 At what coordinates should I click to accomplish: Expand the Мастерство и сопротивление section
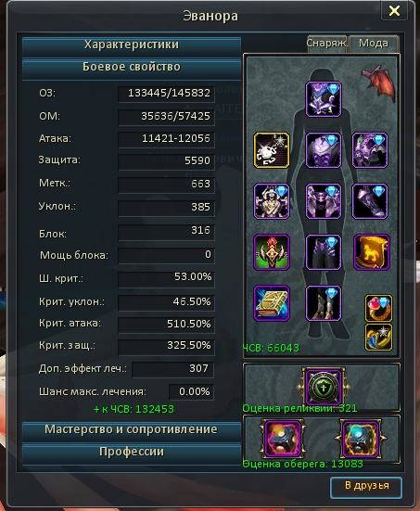132,430
